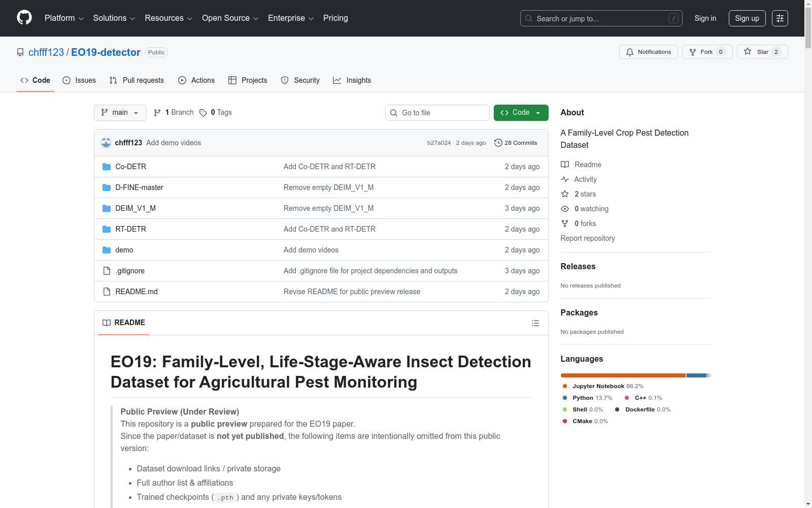
Task: Click Report repository link
Action: tap(588, 238)
